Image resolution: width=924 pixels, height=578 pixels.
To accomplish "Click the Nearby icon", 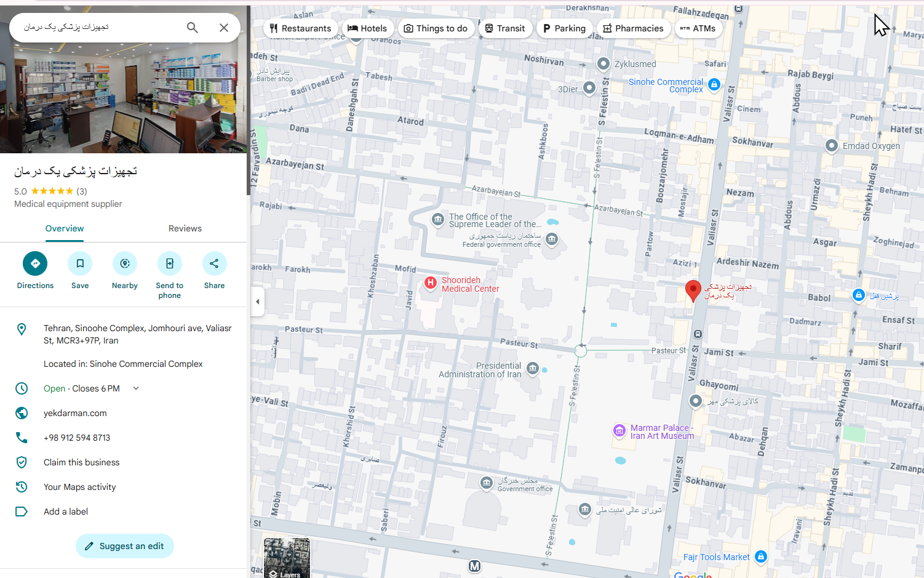I will click(125, 264).
